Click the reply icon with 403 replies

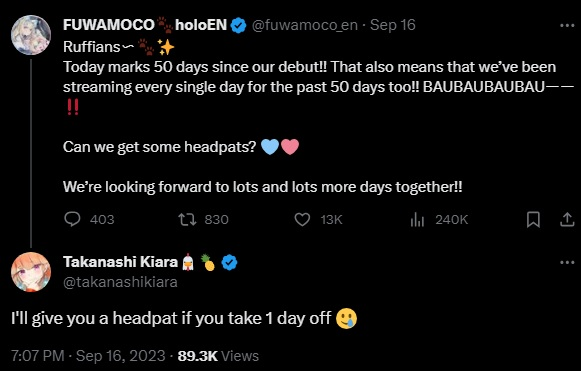point(72,219)
